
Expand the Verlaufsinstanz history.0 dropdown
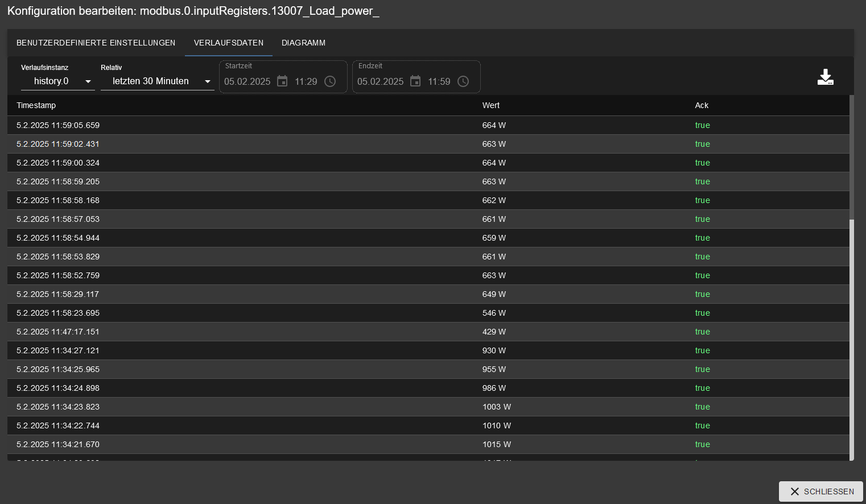(58, 81)
